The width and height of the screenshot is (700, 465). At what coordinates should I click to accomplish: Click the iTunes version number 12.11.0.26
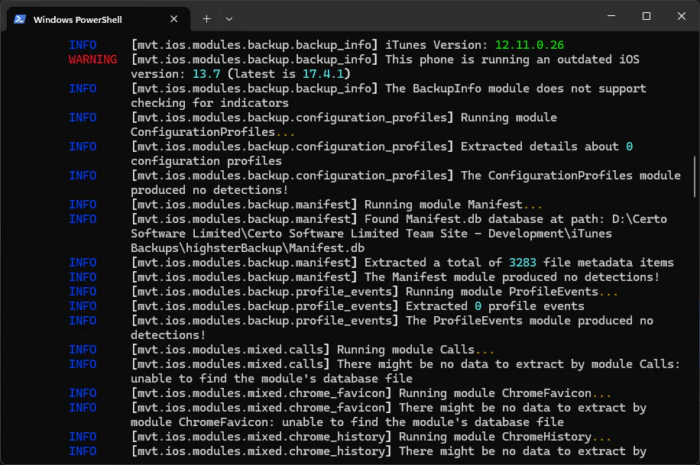(x=529, y=44)
